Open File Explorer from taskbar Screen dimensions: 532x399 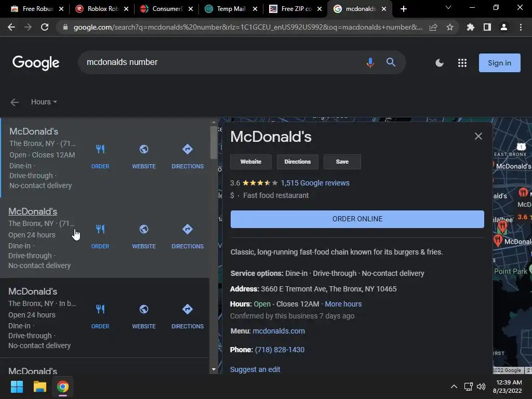point(39,387)
